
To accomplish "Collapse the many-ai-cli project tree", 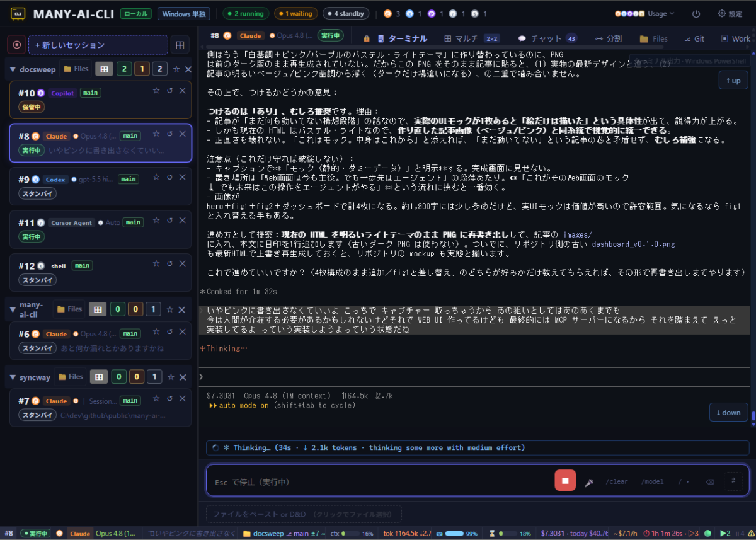I will point(13,309).
